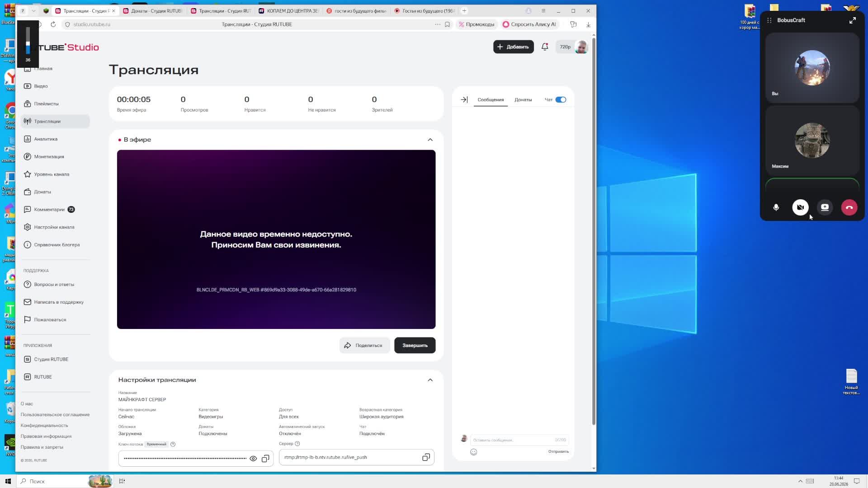
Task: Switch to the Донаты - Студия RUTUBE browser tab
Action: pyautogui.click(x=152, y=11)
